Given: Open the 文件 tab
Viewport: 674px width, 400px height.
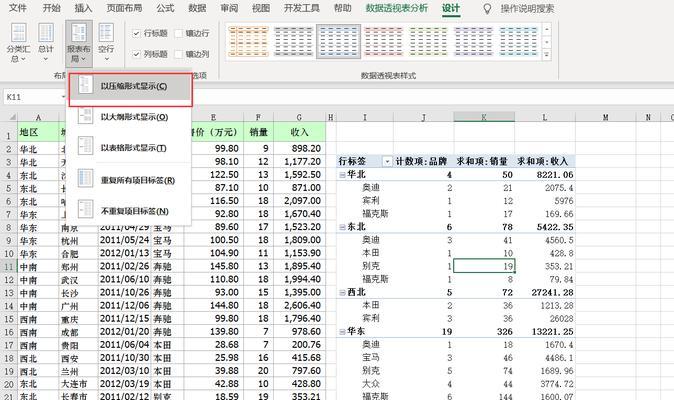Looking at the screenshot, I should pos(18,8).
